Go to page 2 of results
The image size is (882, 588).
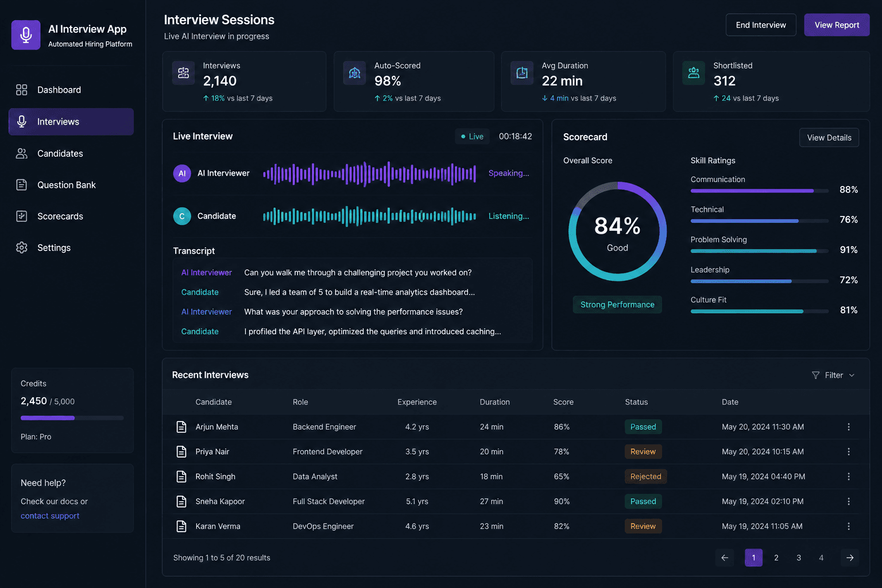click(x=776, y=558)
